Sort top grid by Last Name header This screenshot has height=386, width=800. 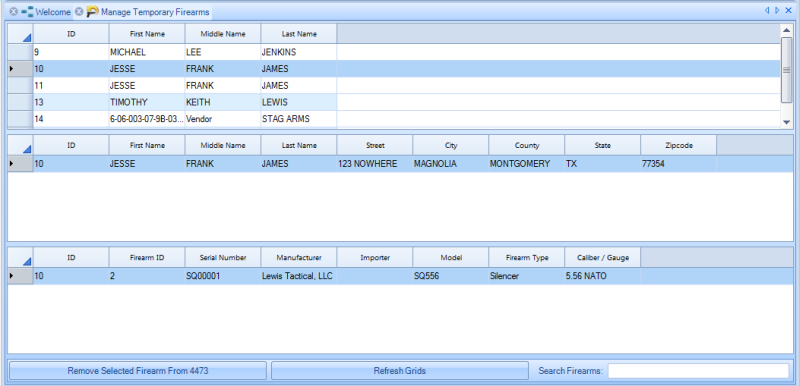click(x=299, y=34)
